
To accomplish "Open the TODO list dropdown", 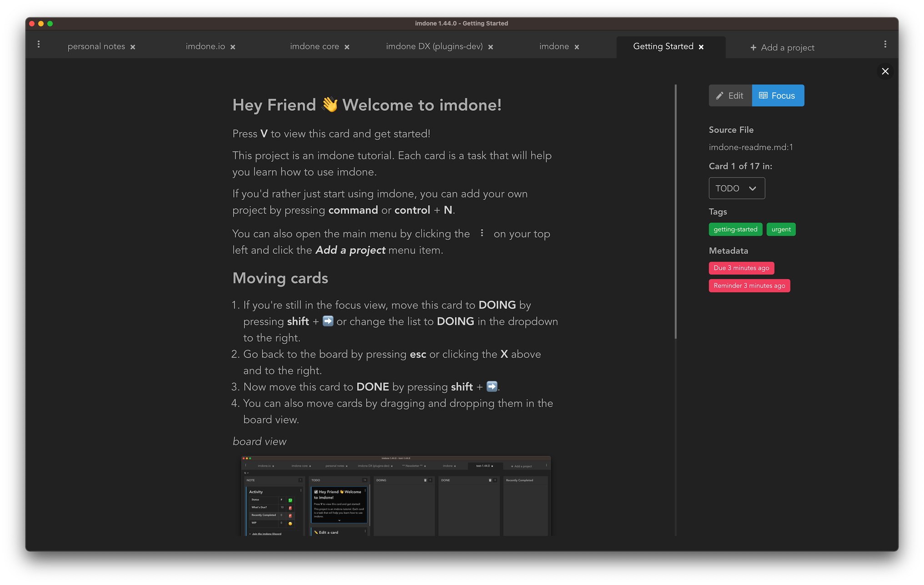I will (x=737, y=188).
